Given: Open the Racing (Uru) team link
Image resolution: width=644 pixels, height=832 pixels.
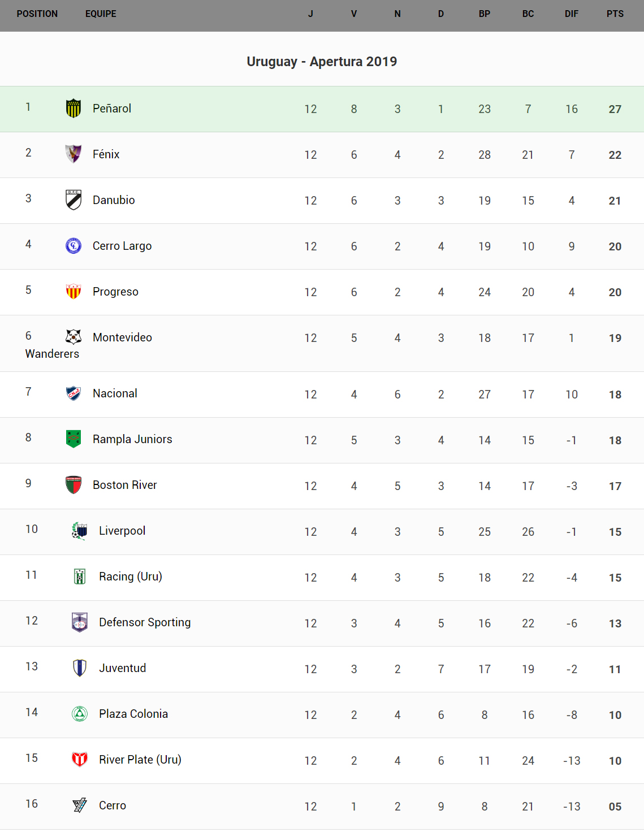Looking at the screenshot, I should [131, 577].
